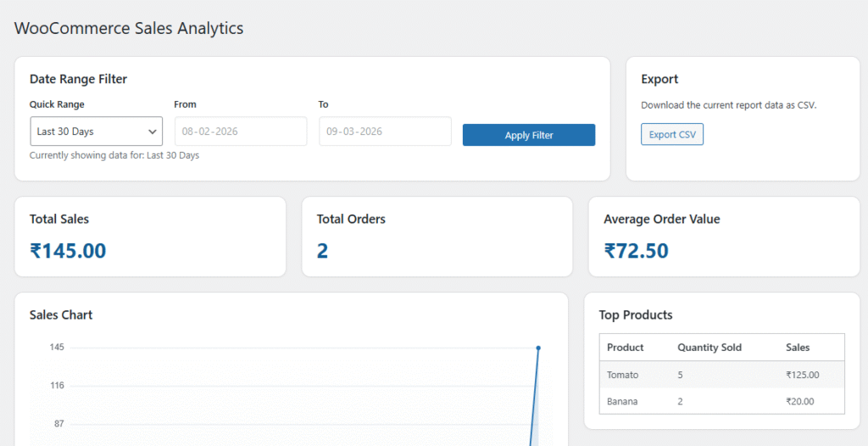Download report with Export CSV button
The image size is (868, 446).
coord(671,135)
